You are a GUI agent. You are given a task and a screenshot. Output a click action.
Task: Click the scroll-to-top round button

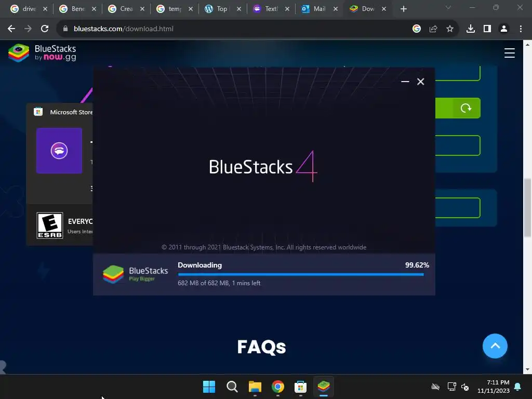click(495, 345)
